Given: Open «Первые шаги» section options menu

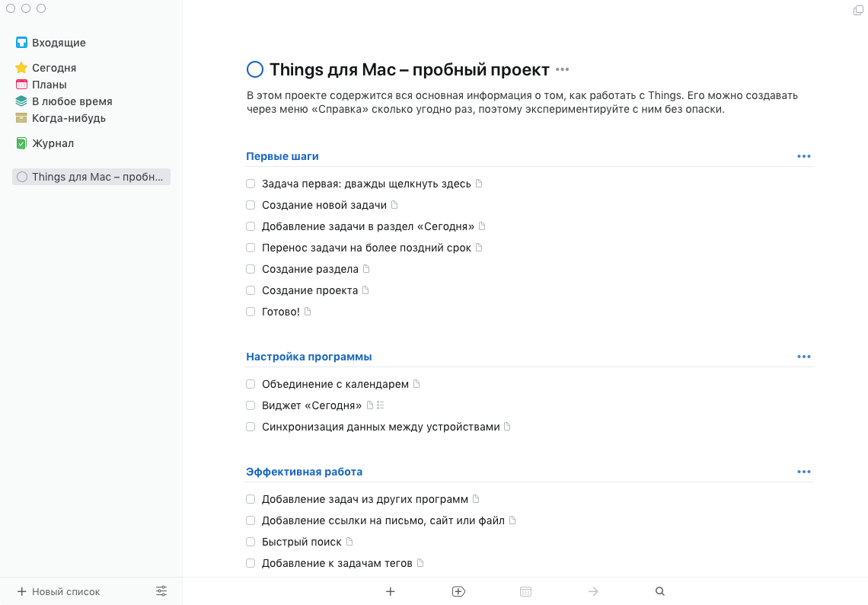Looking at the screenshot, I should [x=804, y=156].
